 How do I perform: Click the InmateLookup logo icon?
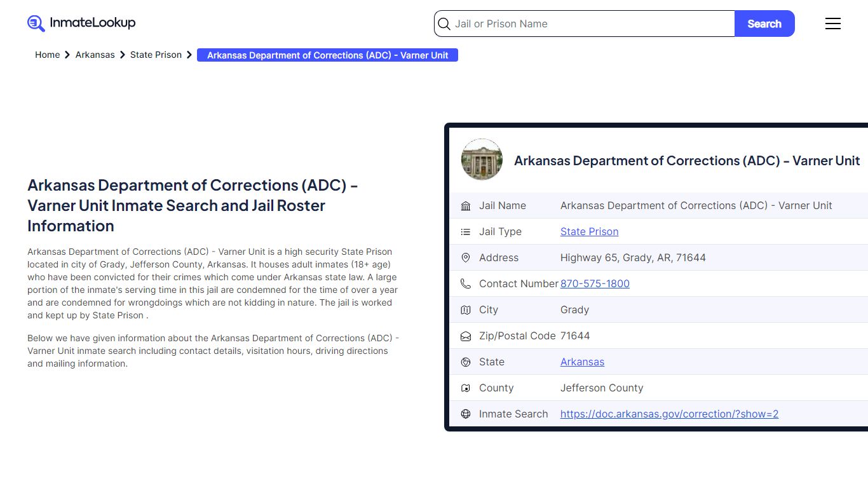(36, 24)
